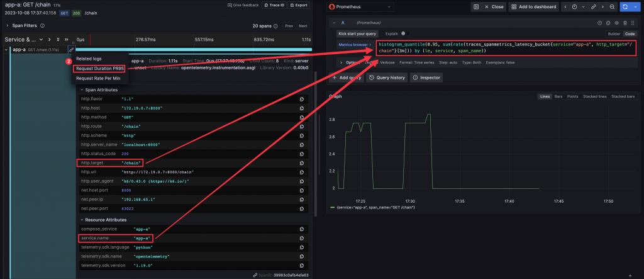The height and width of the screenshot is (279, 644).
Task: Delete query A with the trash icon
Action: [625, 23]
